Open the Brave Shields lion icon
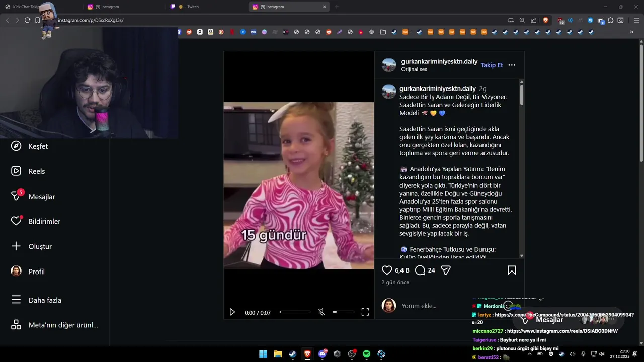The image size is (644, 362). coord(546,20)
